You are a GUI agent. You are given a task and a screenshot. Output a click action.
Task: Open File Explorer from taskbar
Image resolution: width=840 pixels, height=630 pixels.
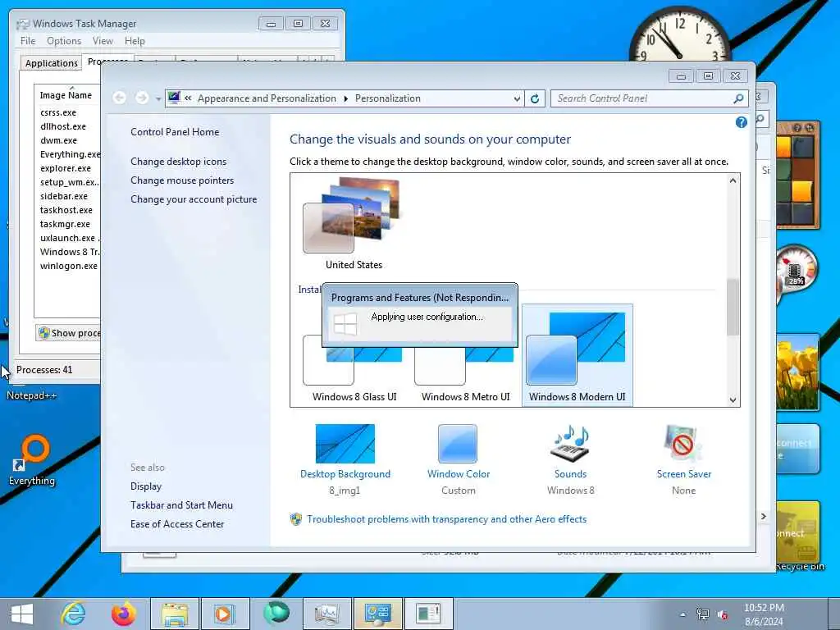point(175,614)
